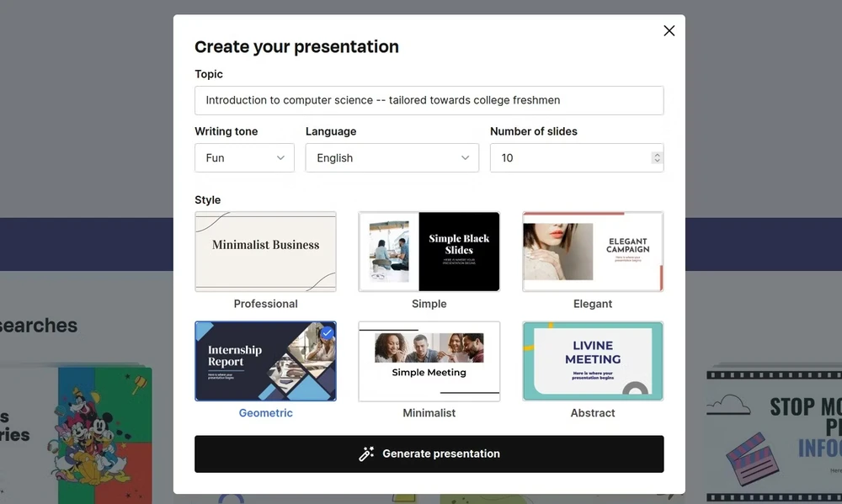Screen dimensions: 842x504
Task: Select the Minimalist Business Professional style
Action: pyautogui.click(x=265, y=252)
